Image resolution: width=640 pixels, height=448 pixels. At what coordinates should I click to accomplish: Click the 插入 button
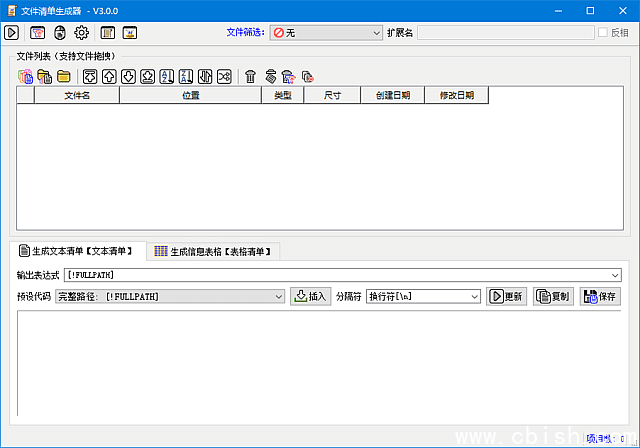[311, 296]
